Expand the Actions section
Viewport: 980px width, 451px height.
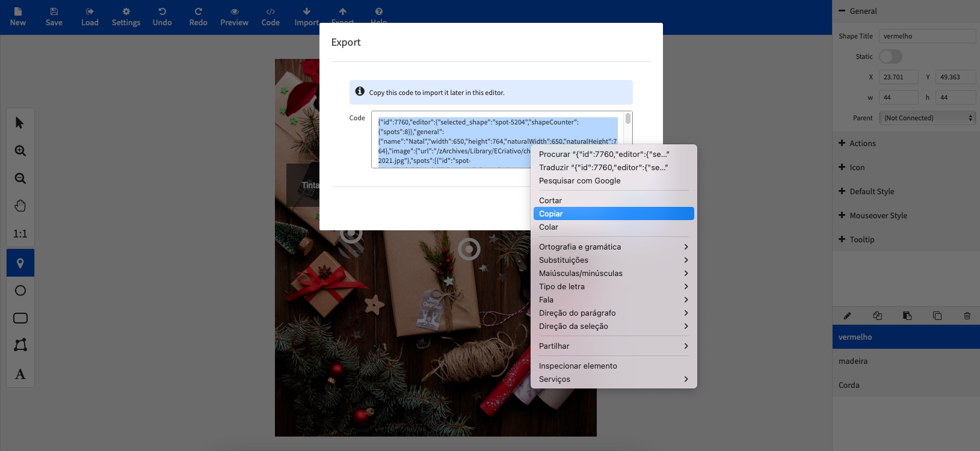pyautogui.click(x=906, y=143)
